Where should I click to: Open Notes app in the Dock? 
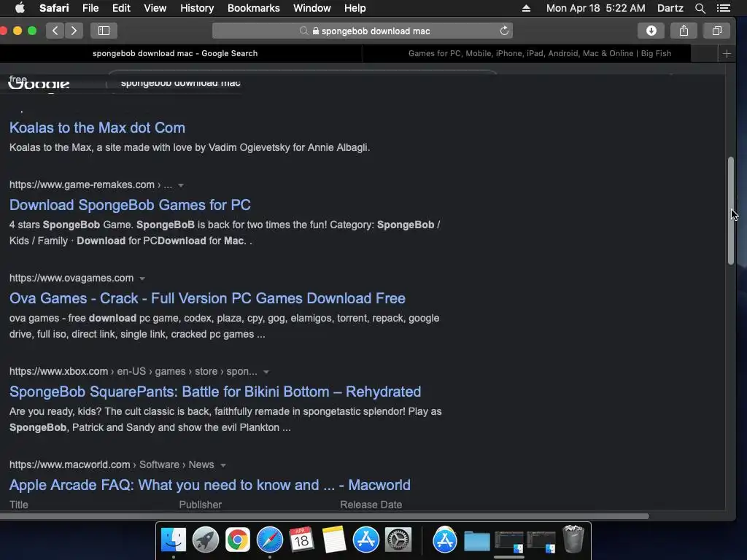click(334, 540)
